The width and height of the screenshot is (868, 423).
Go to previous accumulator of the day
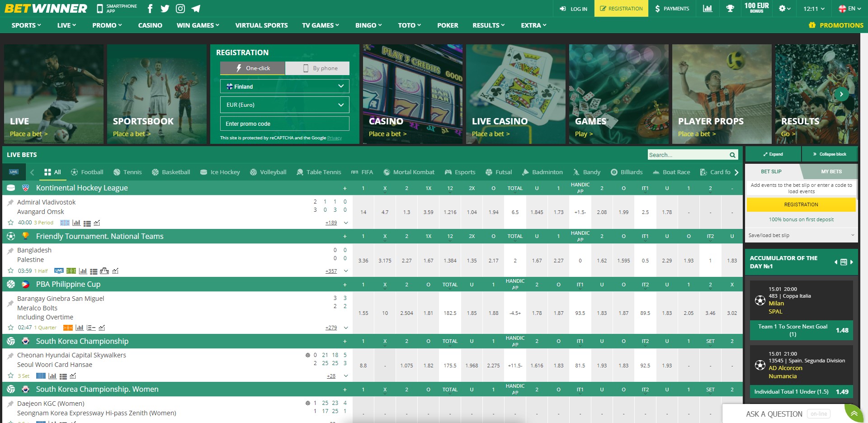[836, 262]
